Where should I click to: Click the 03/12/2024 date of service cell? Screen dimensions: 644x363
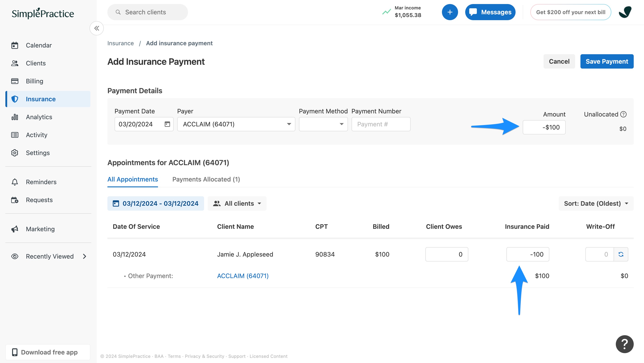click(x=129, y=254)
